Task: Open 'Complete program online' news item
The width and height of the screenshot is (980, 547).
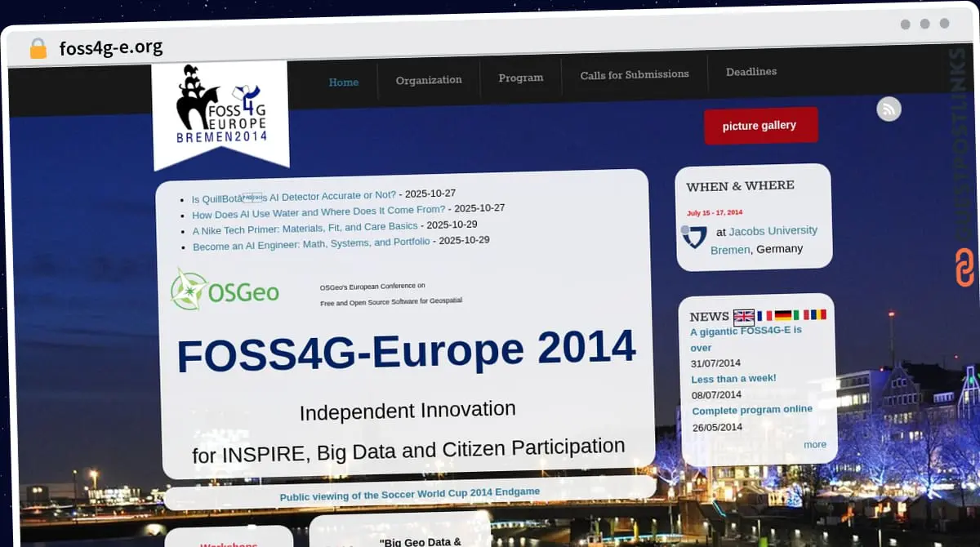Action: (x=752, y=410)
